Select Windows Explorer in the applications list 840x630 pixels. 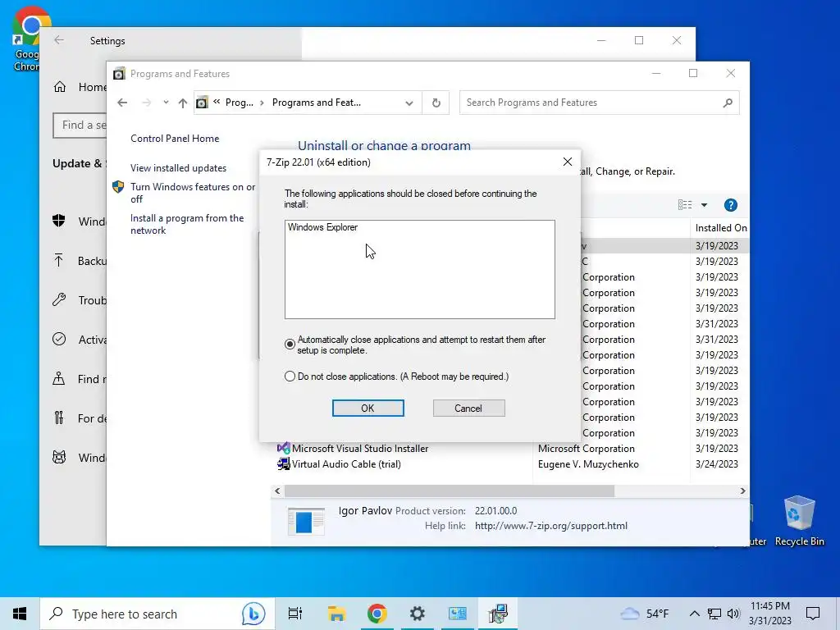322,227
